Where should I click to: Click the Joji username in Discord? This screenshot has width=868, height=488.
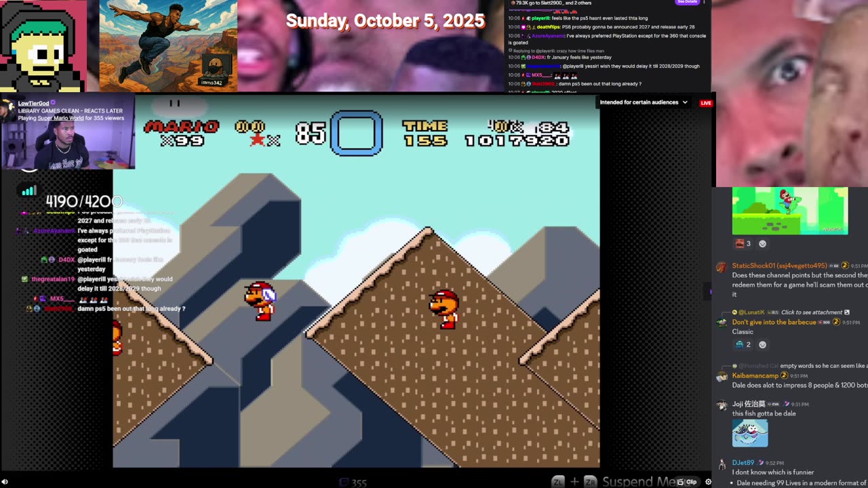coord(748,404)
